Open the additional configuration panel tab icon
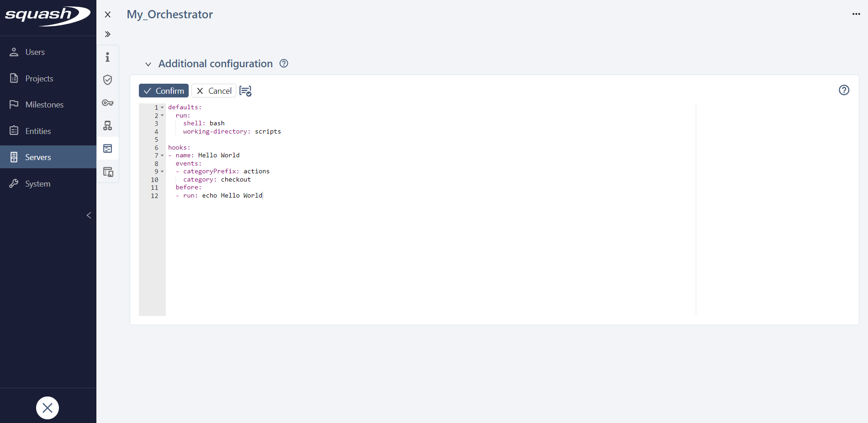868x423 pixels. coord(107,148)
